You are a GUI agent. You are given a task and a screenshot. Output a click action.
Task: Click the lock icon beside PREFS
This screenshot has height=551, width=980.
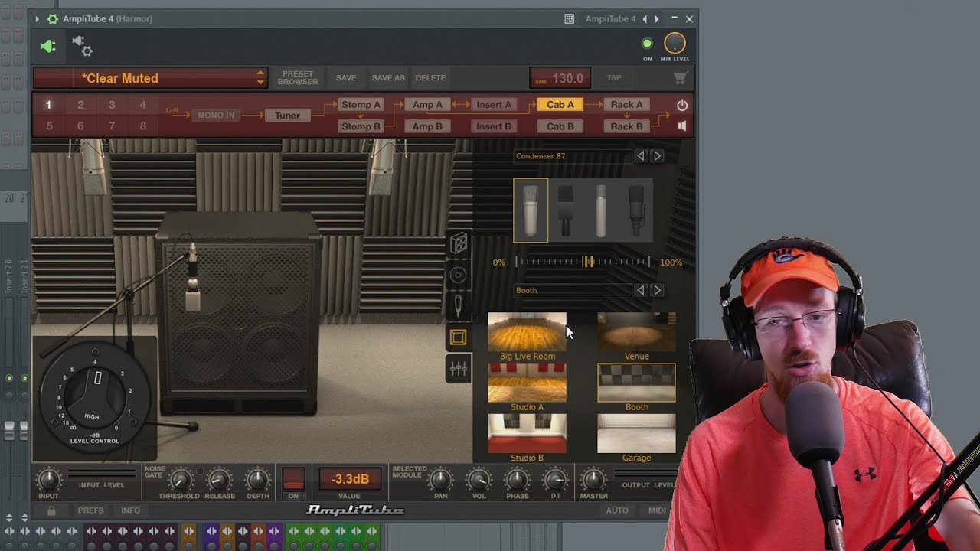pyautogui.click(x=51, y=510)
